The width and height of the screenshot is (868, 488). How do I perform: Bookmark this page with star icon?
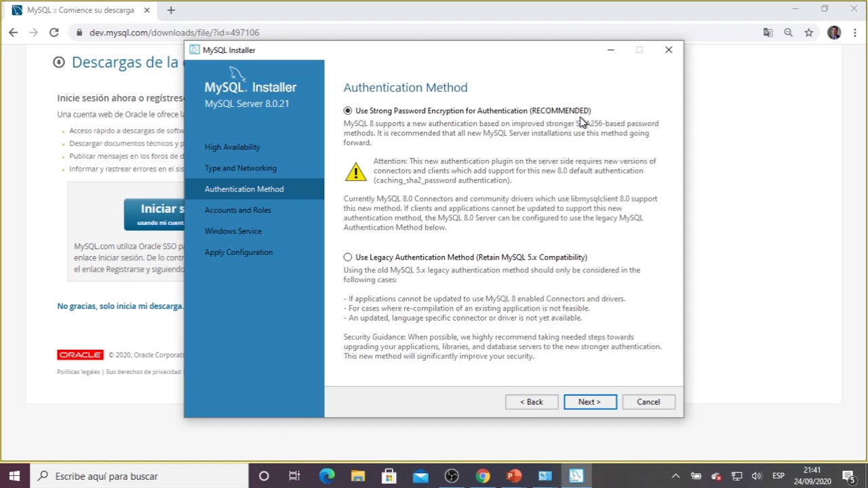[x=808, y=33]
